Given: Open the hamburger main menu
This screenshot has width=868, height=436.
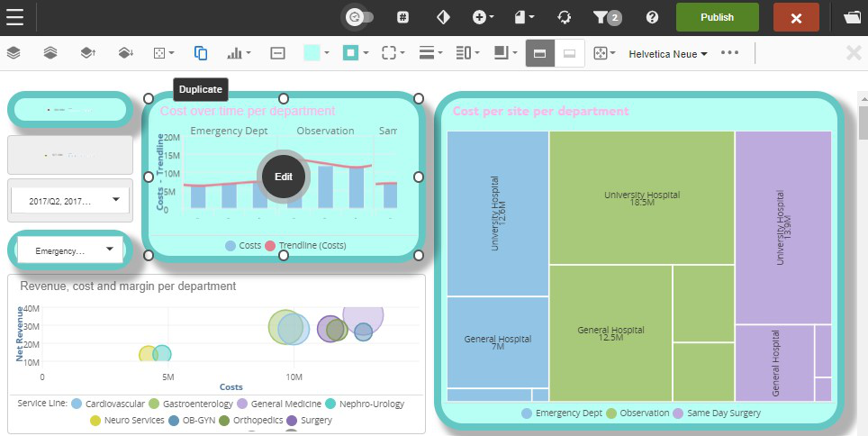Looking at the screenshot, I should (16, 17).
